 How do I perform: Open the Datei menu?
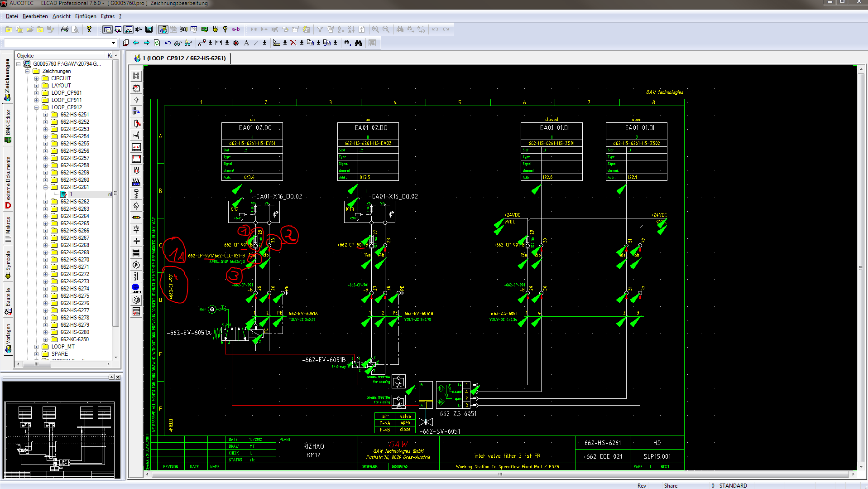point(12,16)
